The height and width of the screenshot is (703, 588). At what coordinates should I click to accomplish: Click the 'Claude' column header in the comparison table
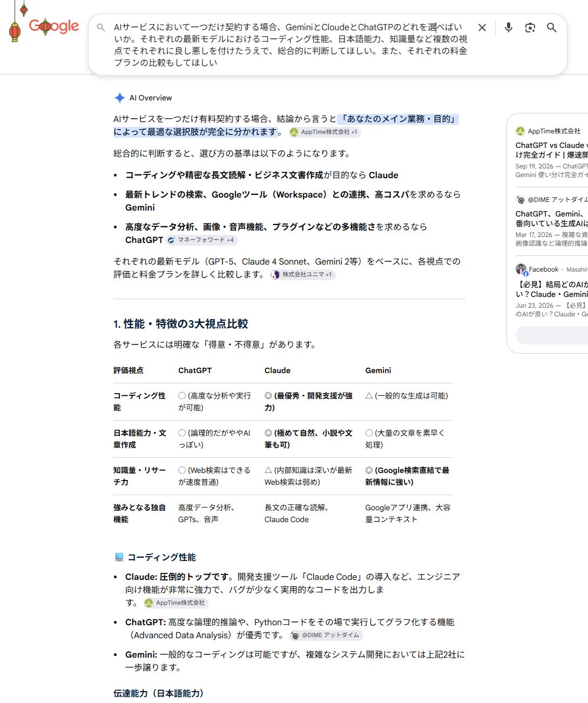point(278,370)
